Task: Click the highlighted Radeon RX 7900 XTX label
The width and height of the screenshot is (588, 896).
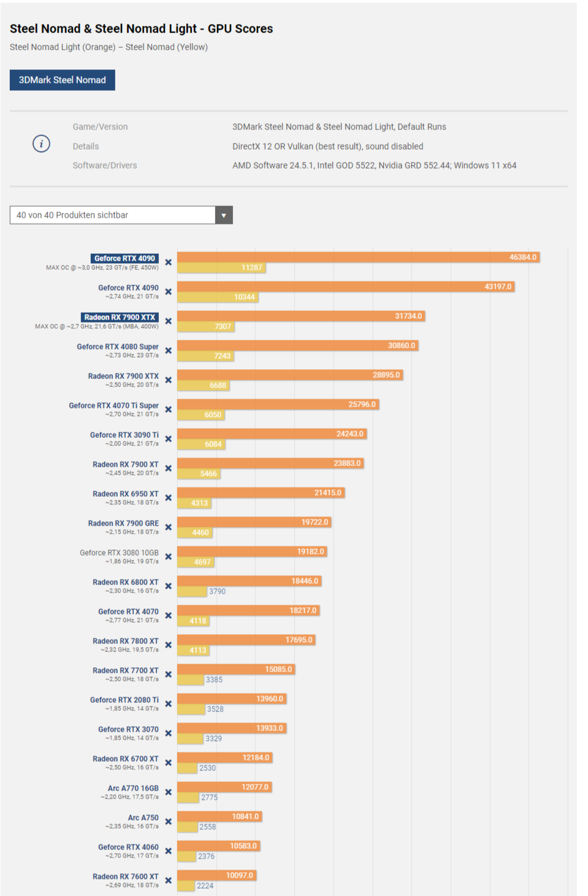Action: [120, 318]
